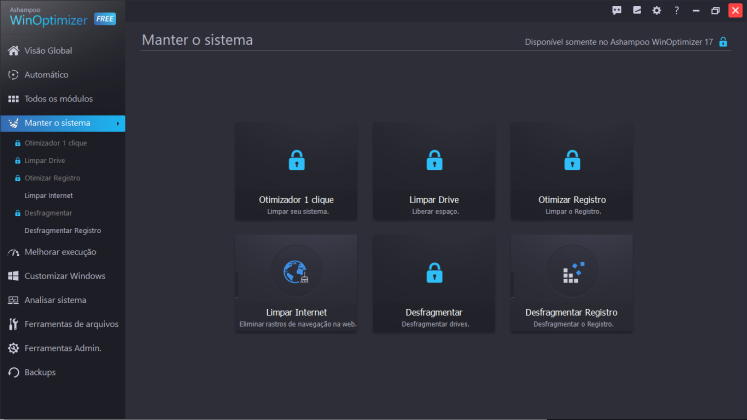Click Disponível somente no Ashampoo WinOptimizer 17 text

[619, 42]
